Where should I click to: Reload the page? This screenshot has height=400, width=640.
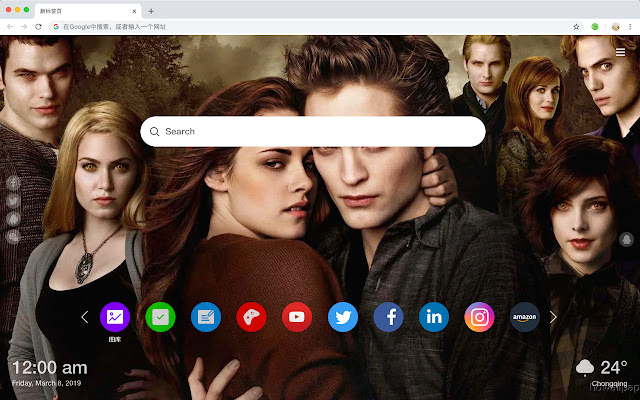click(x=38, y=27)
